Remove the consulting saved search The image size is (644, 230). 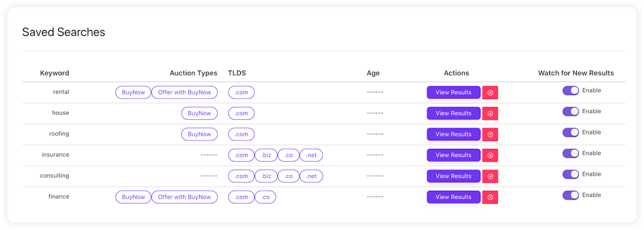[490, 176]
